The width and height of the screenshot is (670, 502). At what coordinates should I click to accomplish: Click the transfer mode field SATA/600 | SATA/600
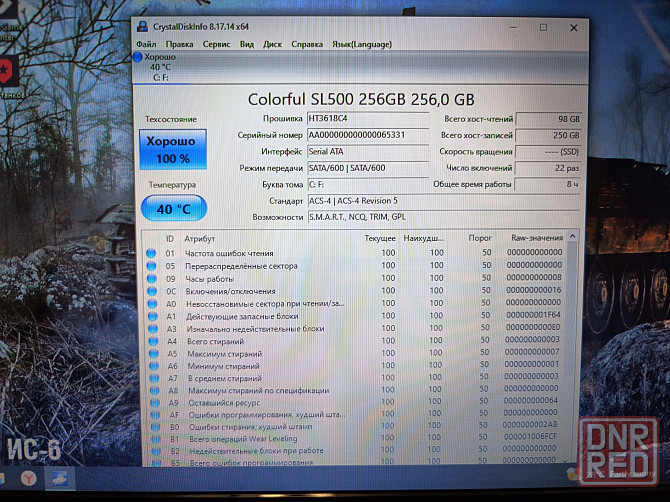(x=368, y=168)
